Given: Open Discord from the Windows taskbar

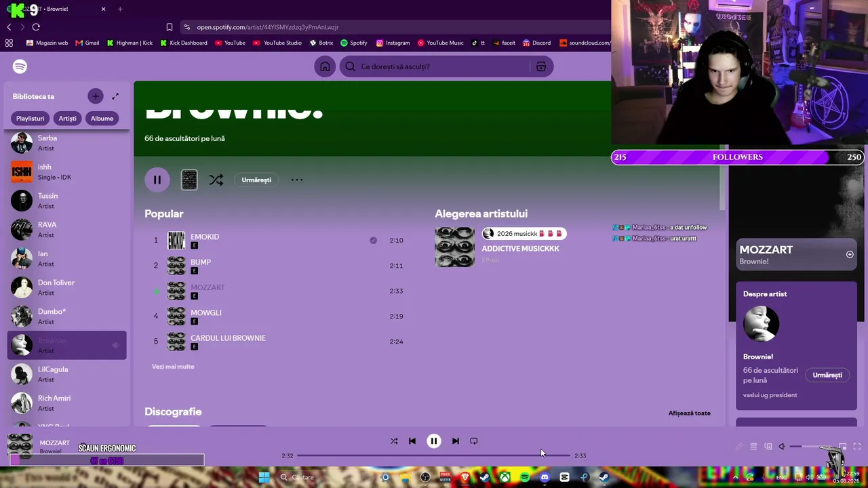Looking at the screenshot, I should point(545,477).
